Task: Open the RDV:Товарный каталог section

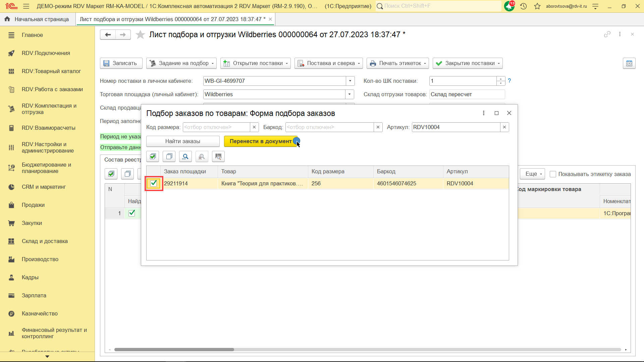Action: (51, 71)
